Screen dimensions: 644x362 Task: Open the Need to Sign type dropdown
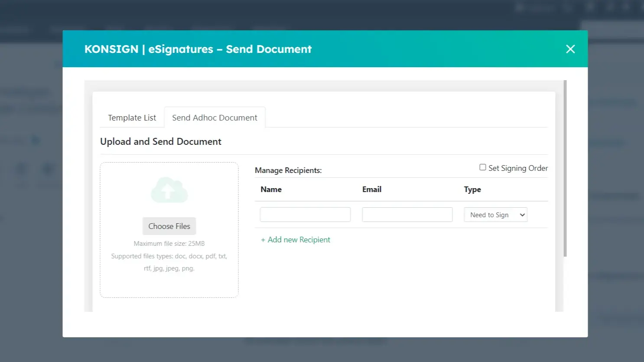(x=495, y=215)
